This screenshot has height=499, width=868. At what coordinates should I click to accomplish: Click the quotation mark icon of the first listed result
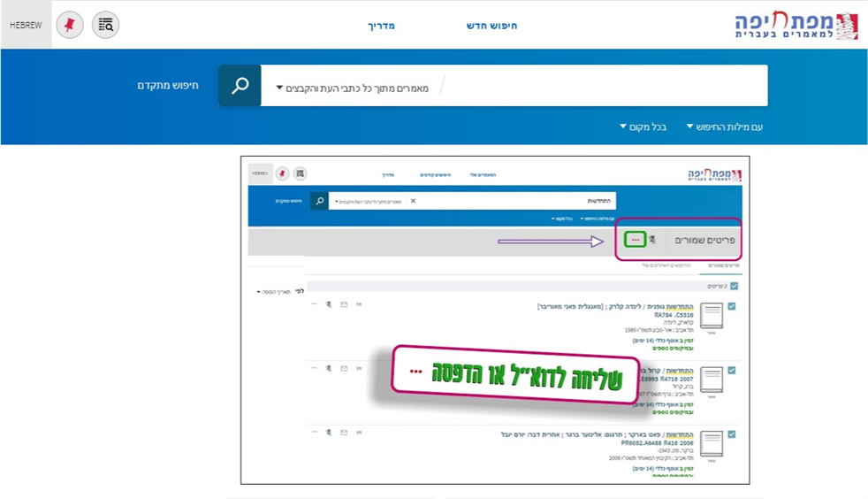[x=359, y=304]
